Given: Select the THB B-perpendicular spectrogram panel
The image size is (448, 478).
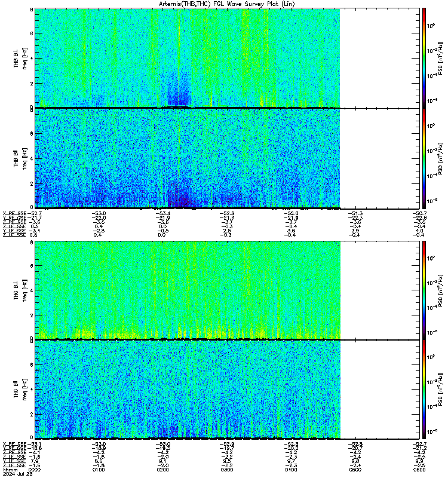Looking at the screenshot, I should coord(228,58).
